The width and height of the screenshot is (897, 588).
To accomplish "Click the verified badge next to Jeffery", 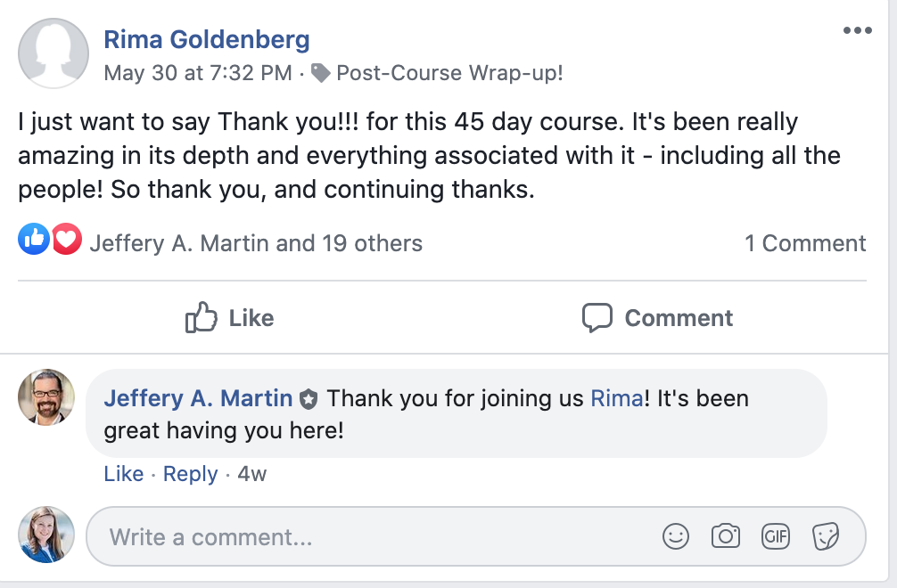I will click(x=309, y=399).
